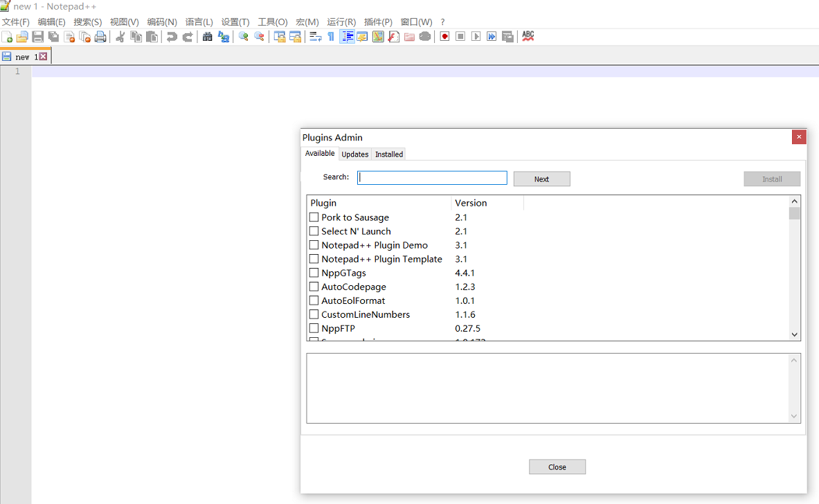Viewport: 819px width, 504px height.
Task: Play back the recorded macro icon
Action: pos(476,37)
